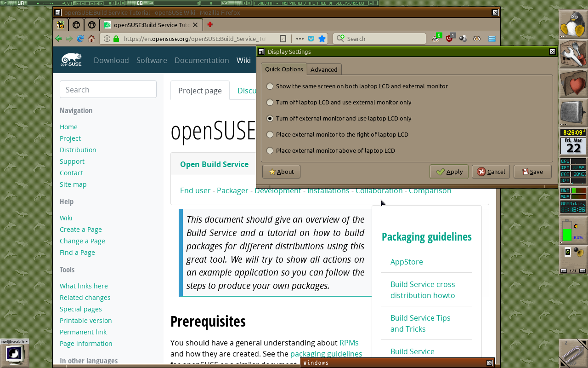Open 'Build Service Tips and Tricks' link

pos(420,323)
